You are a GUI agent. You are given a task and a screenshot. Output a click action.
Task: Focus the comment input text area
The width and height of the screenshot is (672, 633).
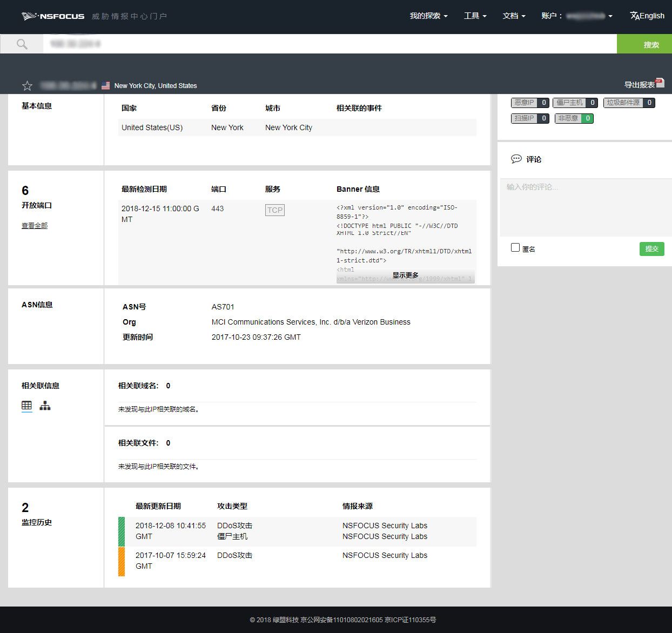tap(585, 207)
